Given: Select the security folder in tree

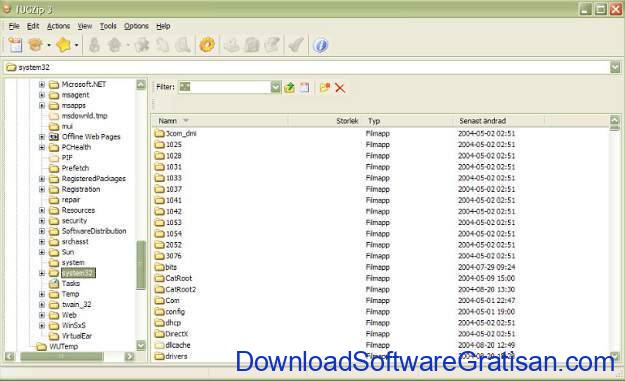Looking at the screenshot, I should pos(74,221).
